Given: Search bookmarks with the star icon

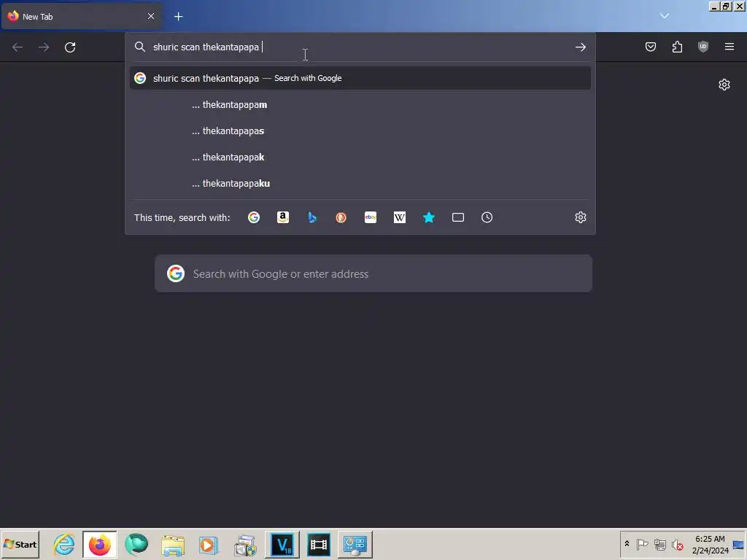Looking at the screenshot, I should [429, 217].
